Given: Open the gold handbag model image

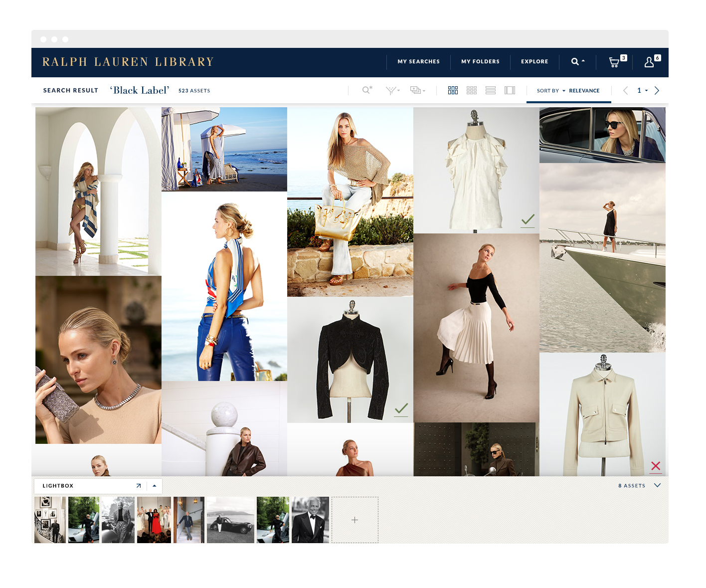Looking at the screenshot, I should (350, 202).
